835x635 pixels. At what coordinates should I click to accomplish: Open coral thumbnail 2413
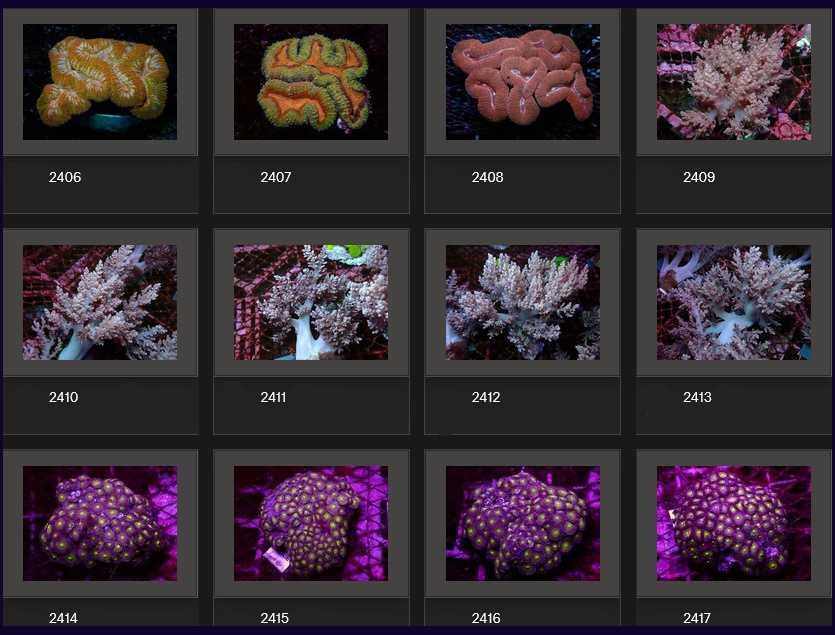point(734,302)
